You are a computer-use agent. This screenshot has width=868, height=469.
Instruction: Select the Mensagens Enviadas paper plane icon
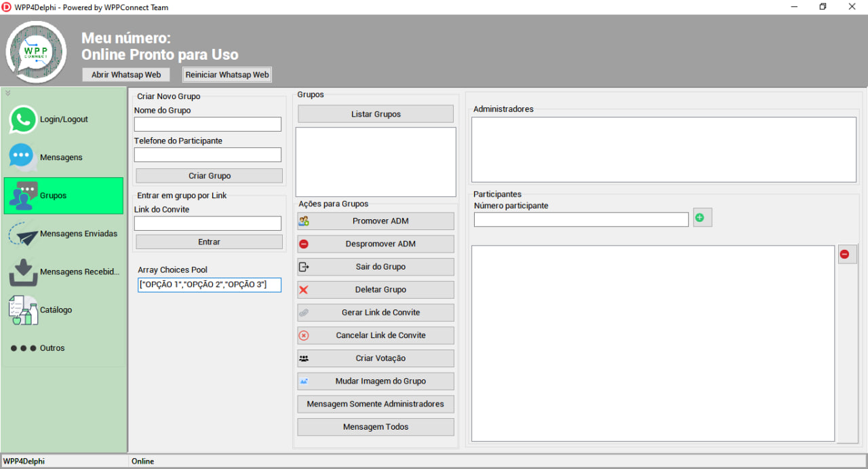tap(23, 234)
